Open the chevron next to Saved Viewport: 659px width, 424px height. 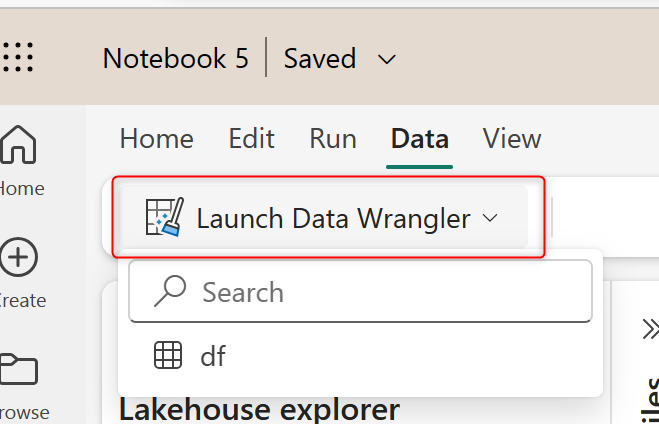[x=387, y=59]
